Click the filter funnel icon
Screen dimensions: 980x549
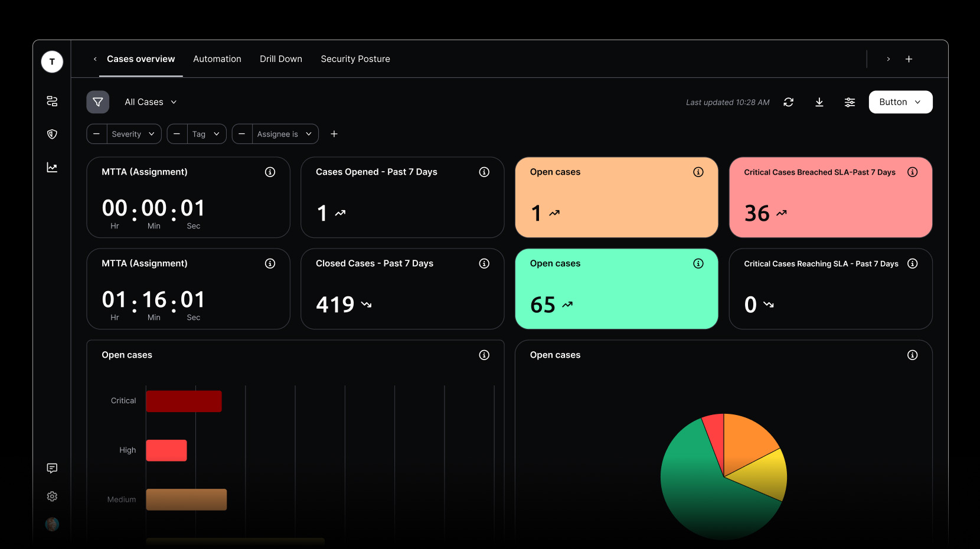(x=98, y=102)
